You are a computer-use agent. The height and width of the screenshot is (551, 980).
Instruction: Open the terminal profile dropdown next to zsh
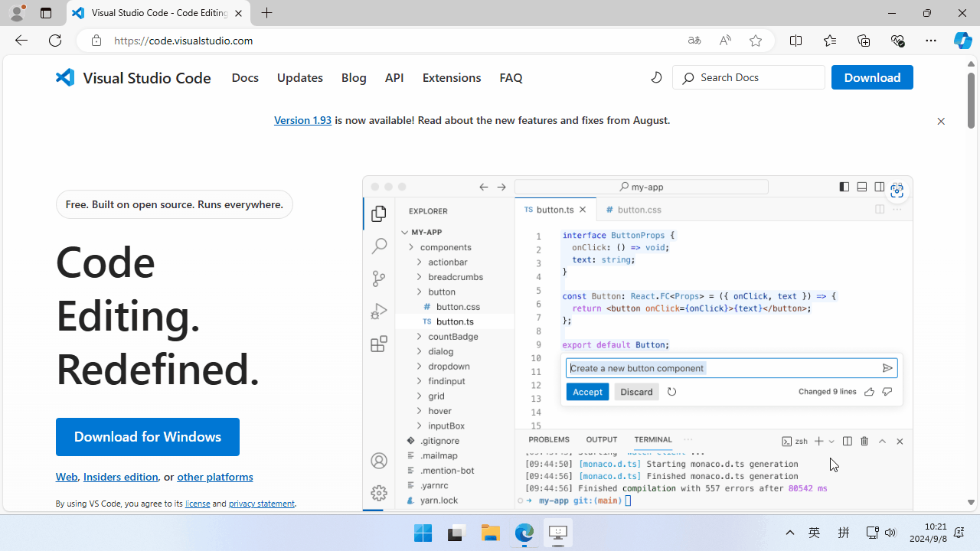(x=831, y=441)
